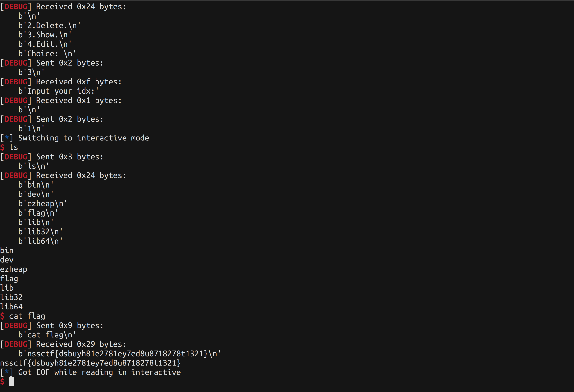Click the plain nssctf flag output line
This screenshot has width=574, height=392.
[90, 363]
